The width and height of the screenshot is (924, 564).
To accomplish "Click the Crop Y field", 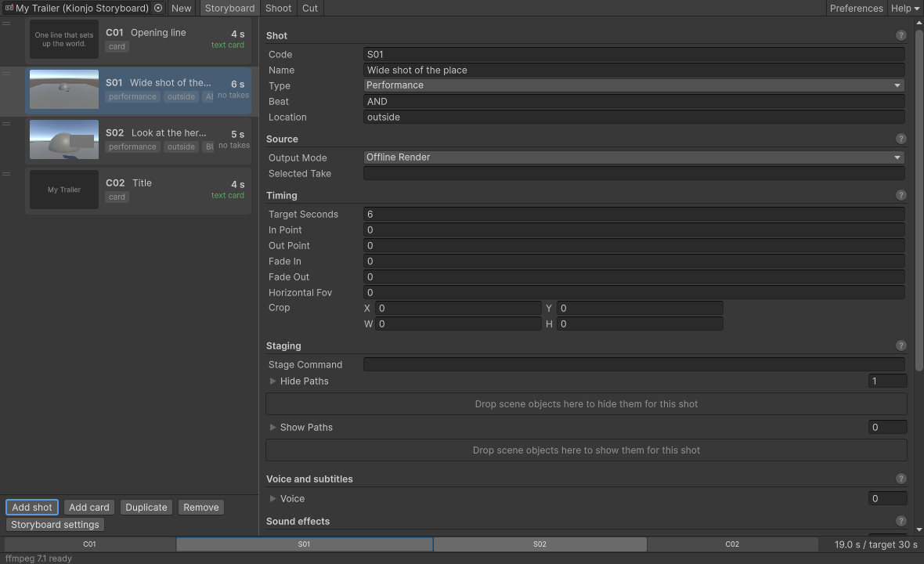I will tap(640, 308).
